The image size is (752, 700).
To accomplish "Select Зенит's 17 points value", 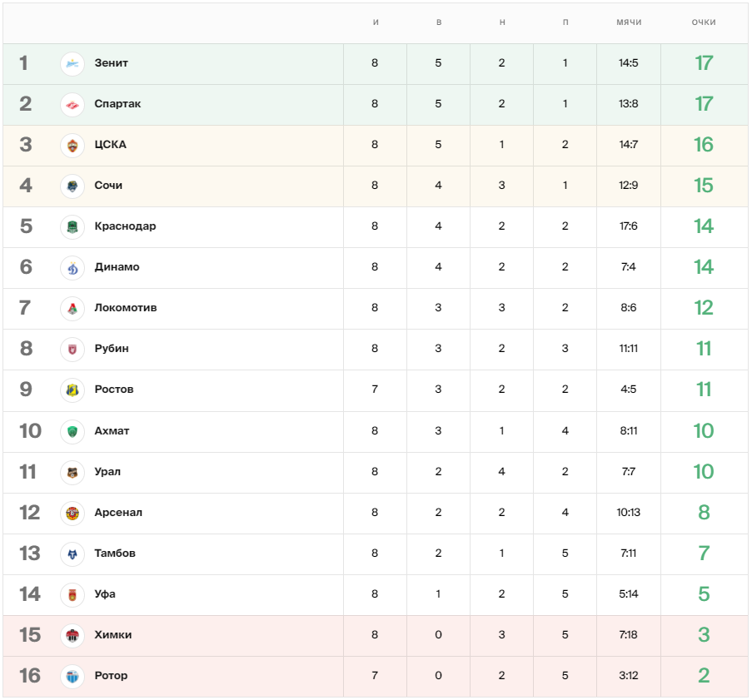I will [704, 62].
